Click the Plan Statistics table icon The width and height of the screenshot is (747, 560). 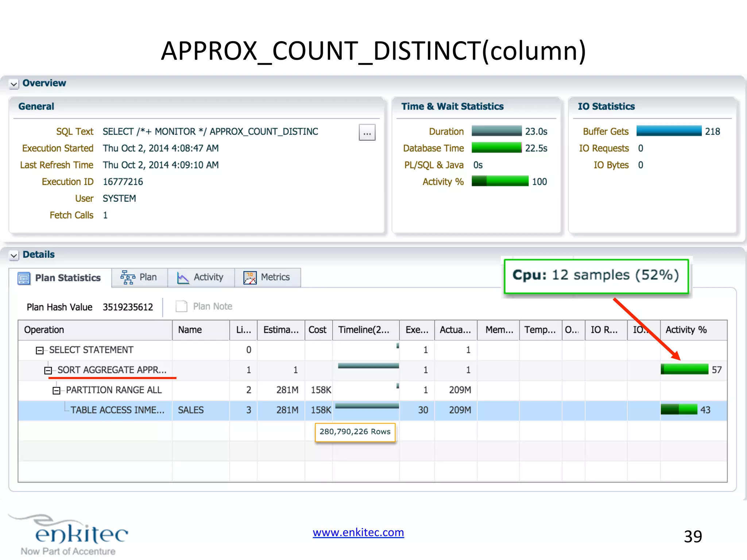point(24,278)
